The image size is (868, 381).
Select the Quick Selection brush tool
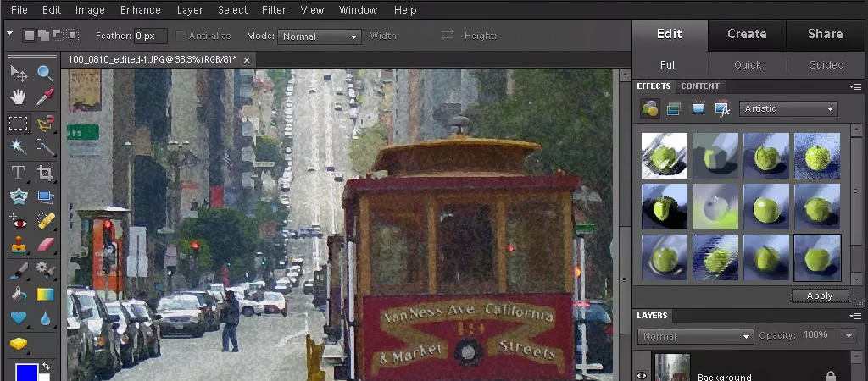coord(46,147)
